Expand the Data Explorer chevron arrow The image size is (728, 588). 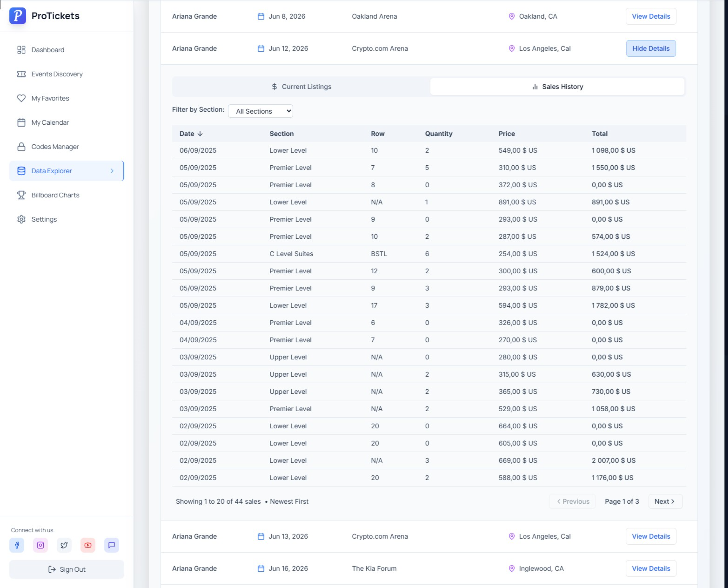click(x=112, y=171)
